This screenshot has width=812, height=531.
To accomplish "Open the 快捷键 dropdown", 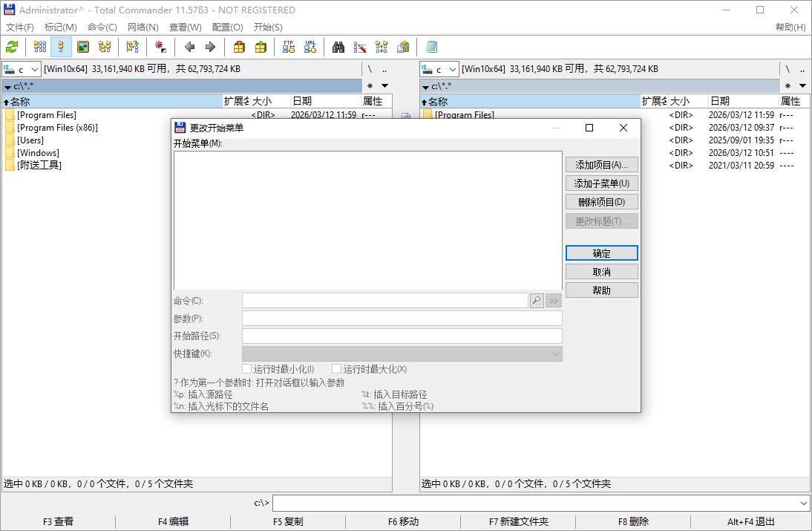I will click(x=556, y=354).
